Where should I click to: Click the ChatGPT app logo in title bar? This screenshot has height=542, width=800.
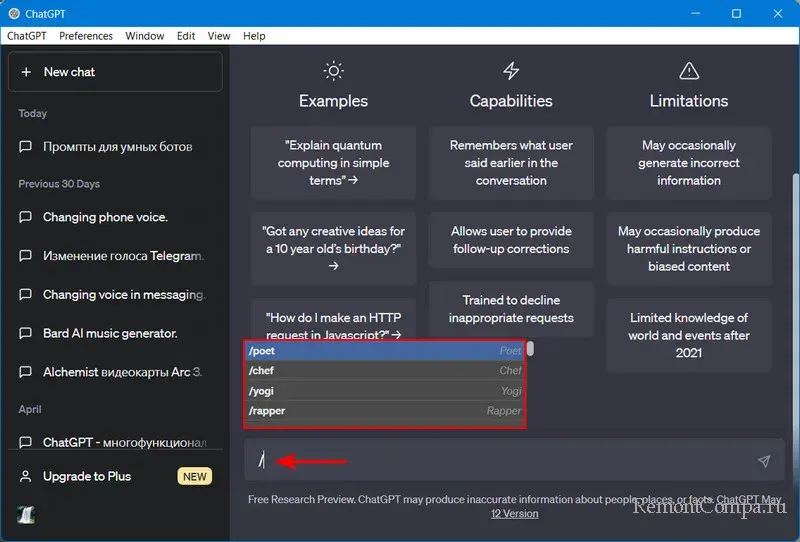click(13, 14)
